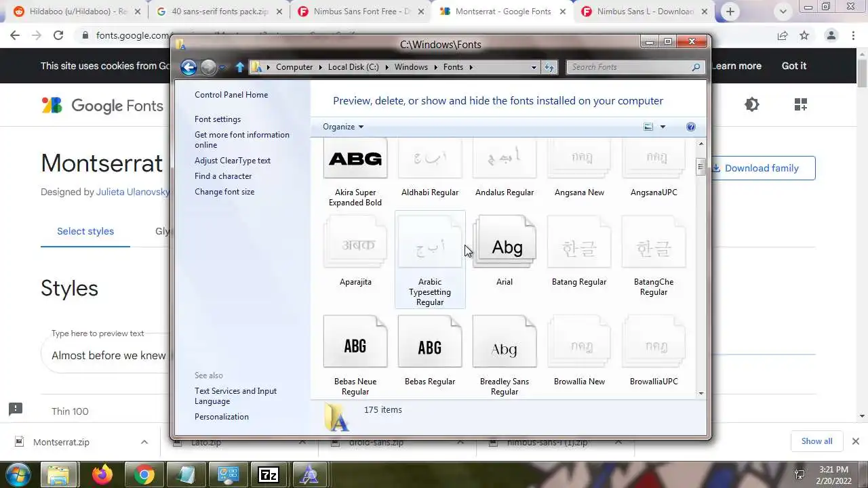868x488 pixels.
Task: Click the scroll down arrow of font list
Action: [701, 393]
